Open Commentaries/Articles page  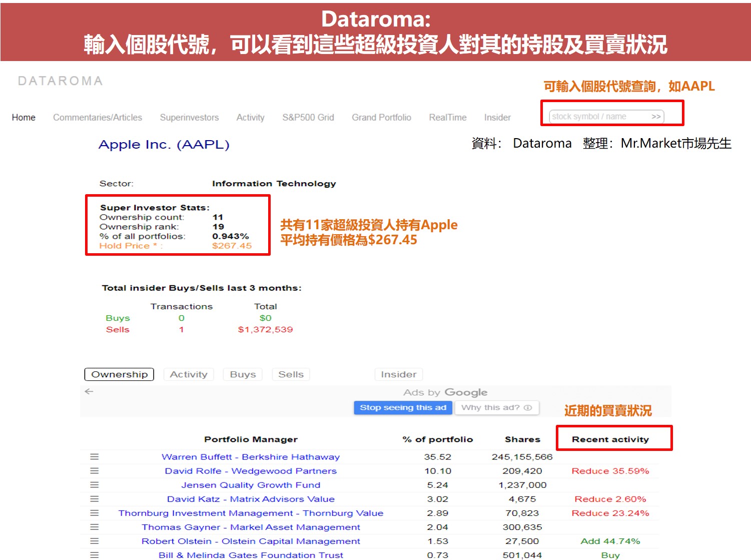point(98,118)
